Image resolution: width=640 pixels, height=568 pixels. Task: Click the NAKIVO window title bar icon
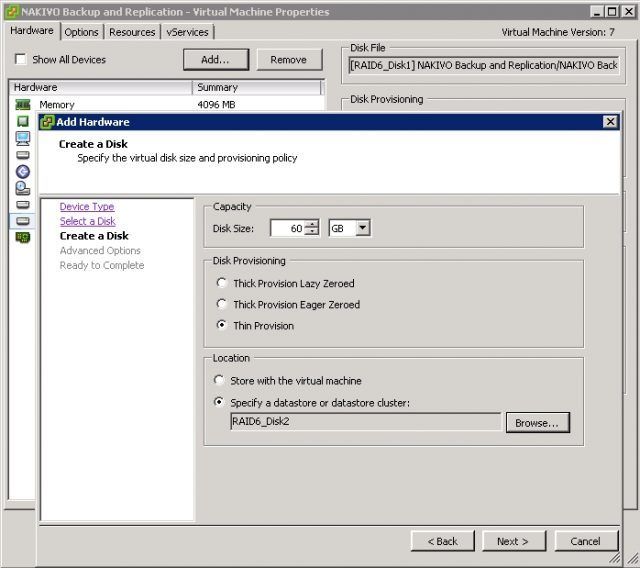click(11, 11)
